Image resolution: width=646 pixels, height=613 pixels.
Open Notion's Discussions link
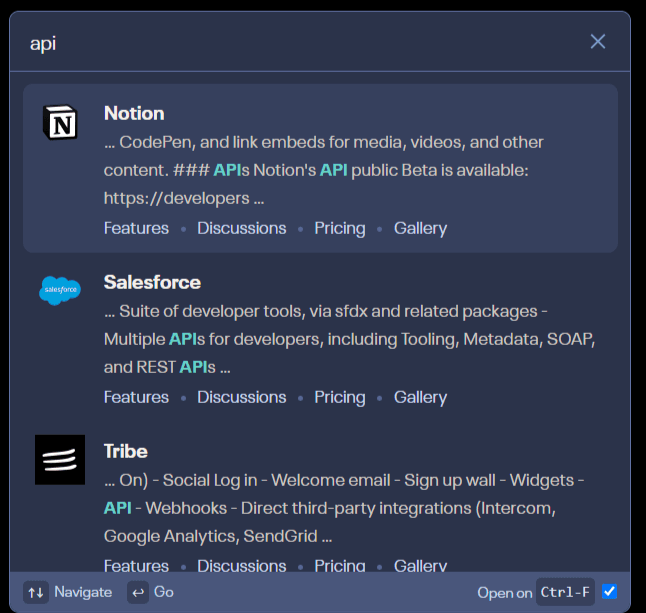point(241,228)
